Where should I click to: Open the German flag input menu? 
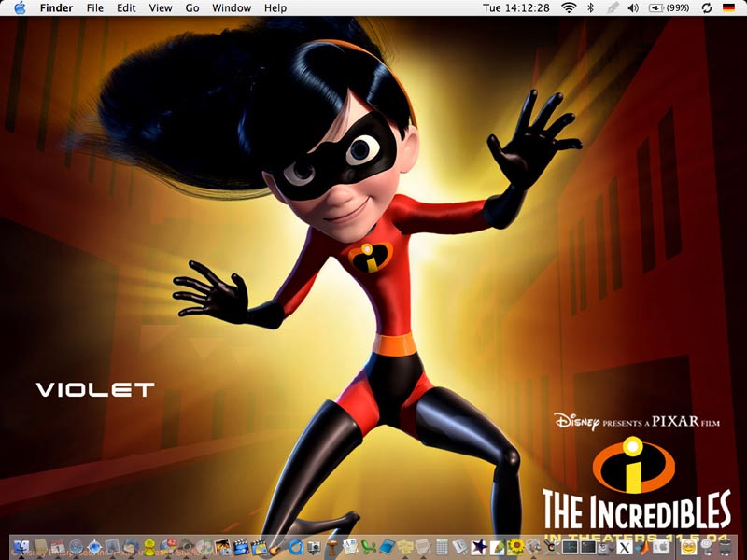click(x=728, y=7)
